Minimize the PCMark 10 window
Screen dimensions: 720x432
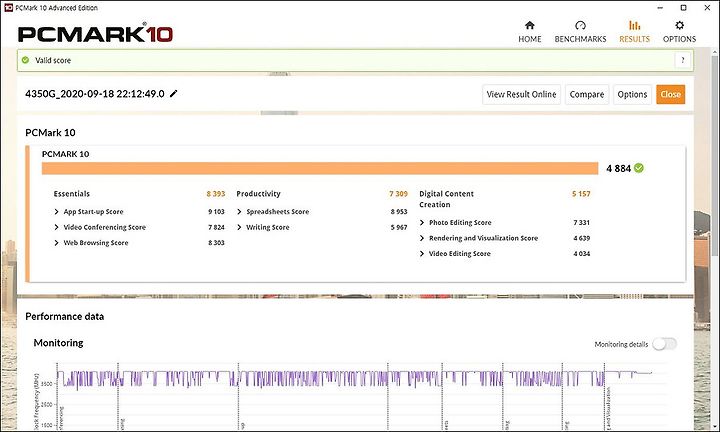pyautogui.click(x=660, y=8)
